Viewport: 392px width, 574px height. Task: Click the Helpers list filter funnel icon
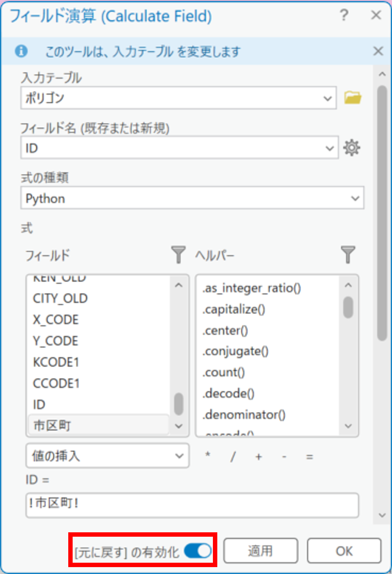tap(348, 255)
